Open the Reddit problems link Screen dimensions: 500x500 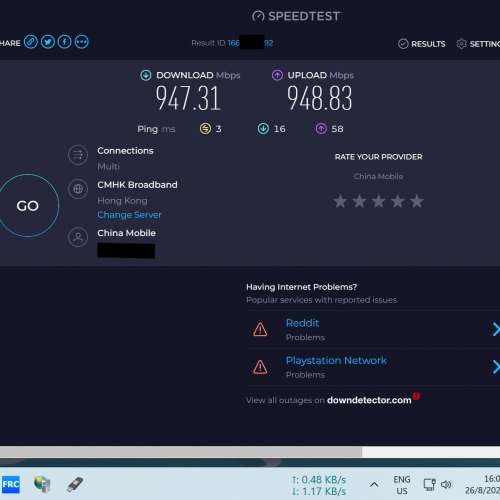302,323
